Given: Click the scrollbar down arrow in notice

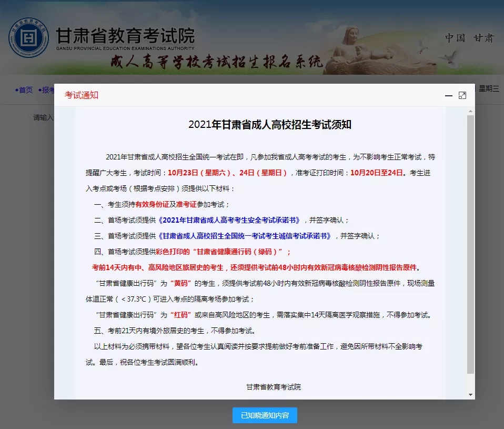Looking at the screenshot, I should coord(470,395).
